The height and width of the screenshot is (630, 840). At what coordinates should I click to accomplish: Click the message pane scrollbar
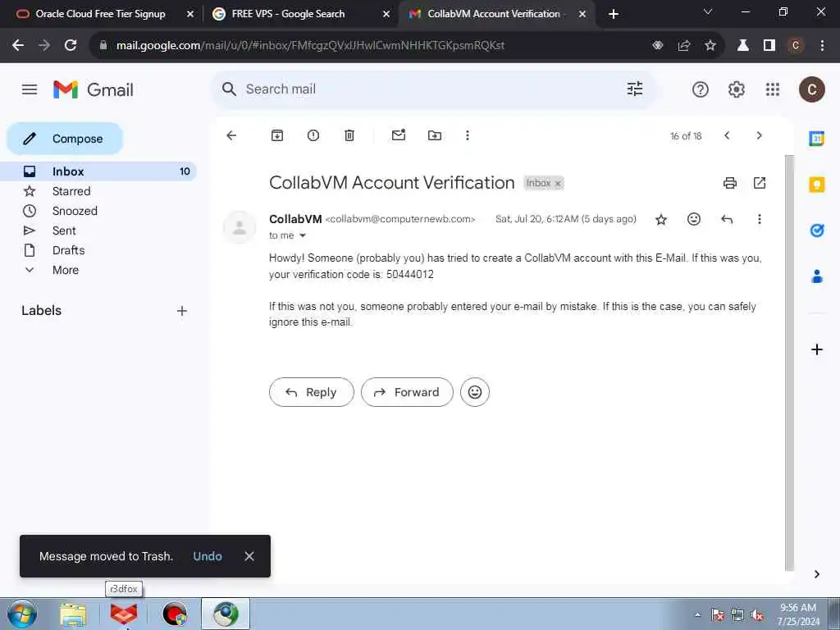click(789, 363)
